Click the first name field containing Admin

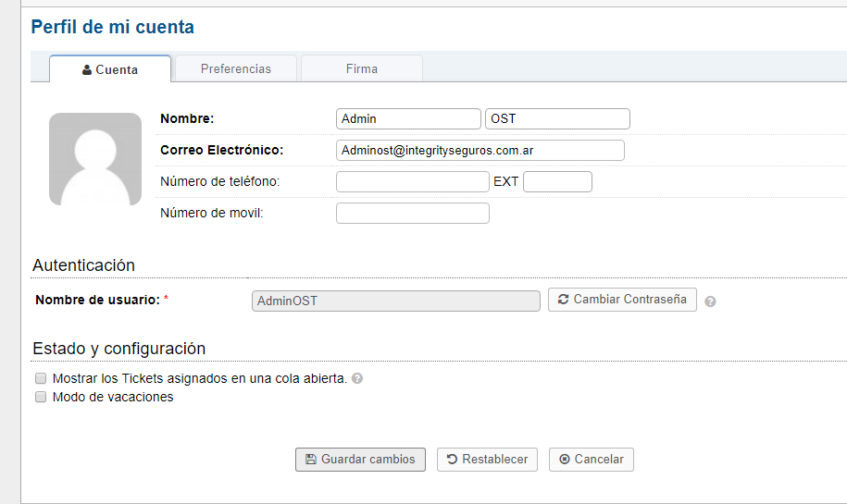pyautogui.click(x=408, y=118)
